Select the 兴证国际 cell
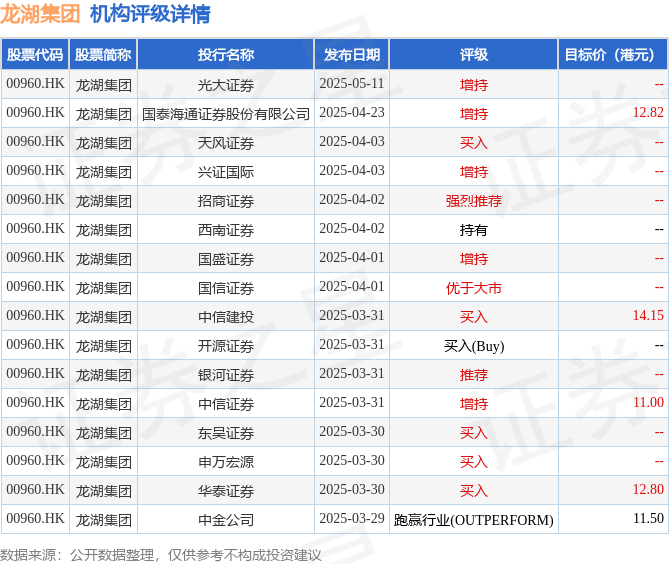The width and height of the screenshot is (669, 564). coord(226,172)
